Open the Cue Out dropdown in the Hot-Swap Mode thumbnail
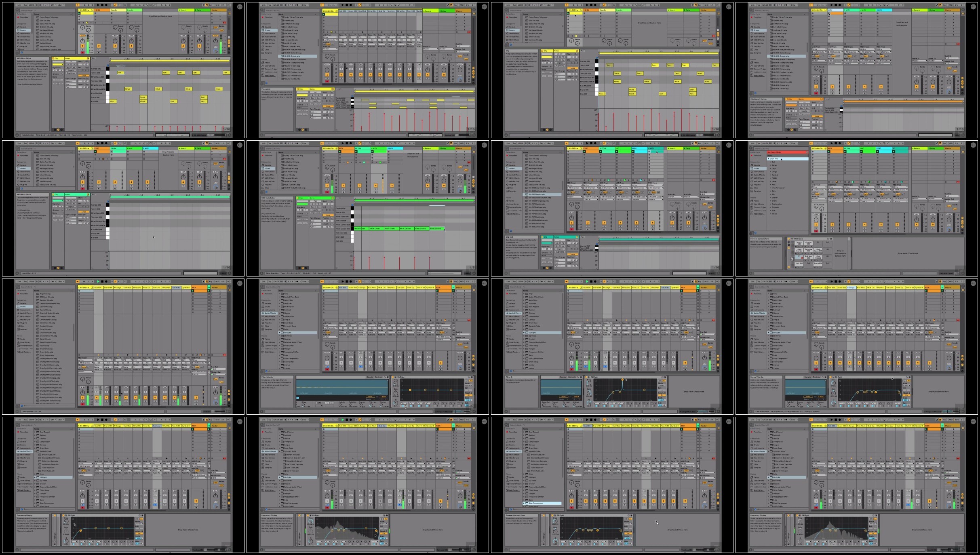 952,196
